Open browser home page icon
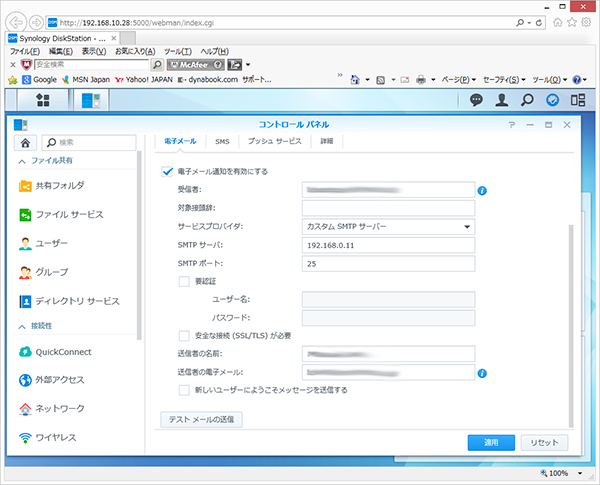600x485 pixels. pyautogui.click(x=558, y=23)
